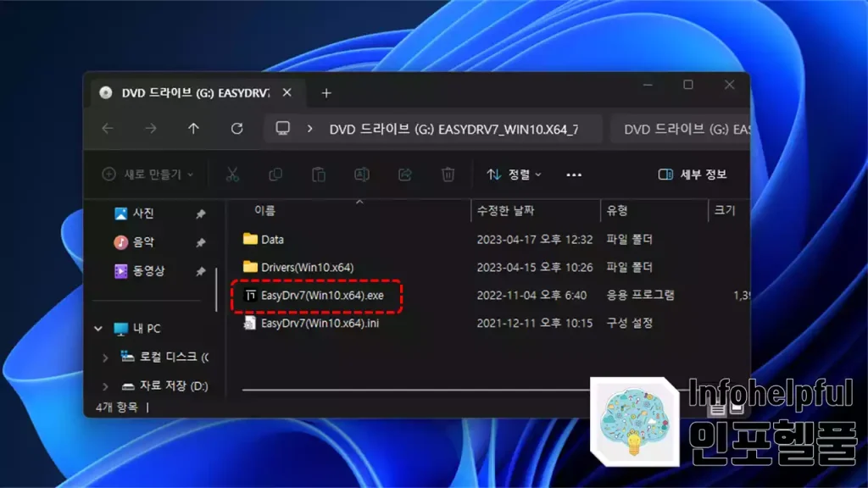The image size is (868, 488).
Task: Open the See more three-dot menu
Action: pos(574,175)
